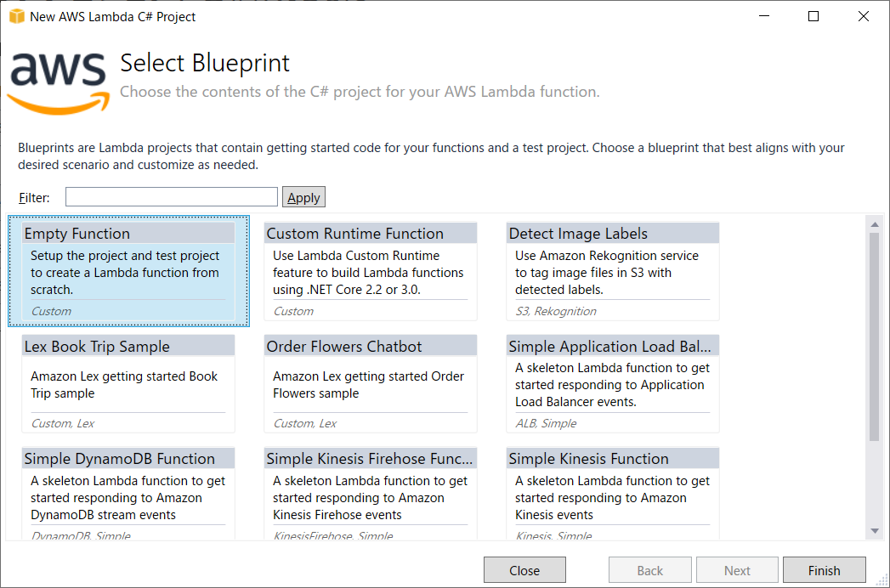Select the Simple Kinesis Function blueprint
Viewport: 890px width, 588px height.
[612, 493]
